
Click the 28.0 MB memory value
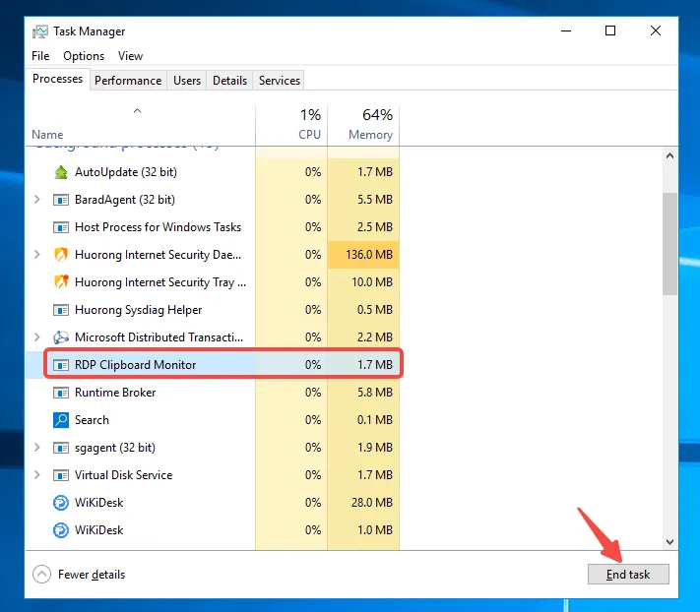coord(372,503)
